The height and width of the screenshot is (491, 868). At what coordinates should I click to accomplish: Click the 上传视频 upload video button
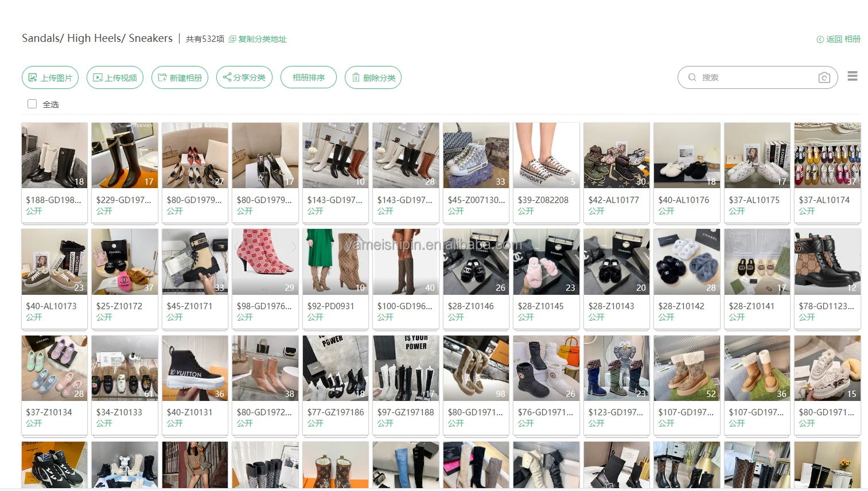click(x=115, y=77)
